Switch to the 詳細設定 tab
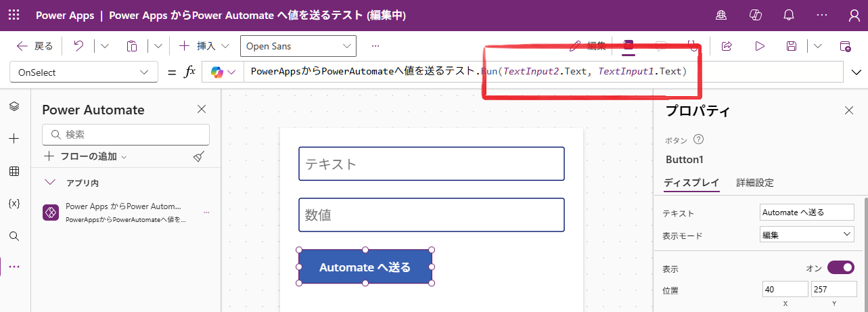 [x=755, y=183]
